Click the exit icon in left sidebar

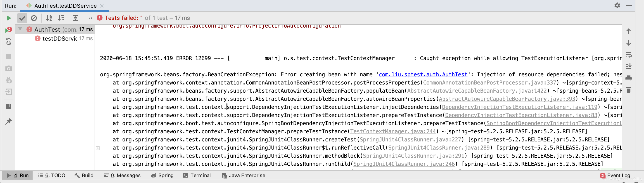pyautogui.click(x=9, y=92)
